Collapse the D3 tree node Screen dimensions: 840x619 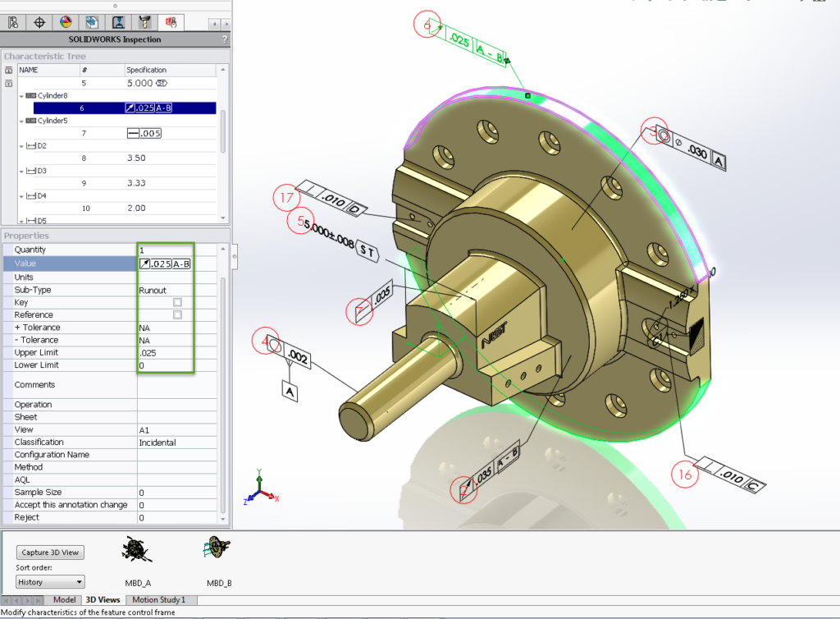(x=22, y=172)
